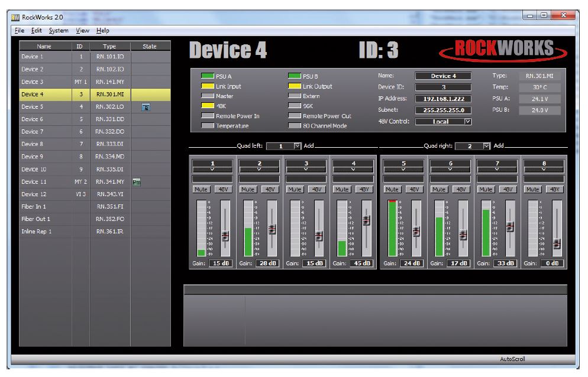Click the 80 Channel Mode indicator

pos(294,126)
